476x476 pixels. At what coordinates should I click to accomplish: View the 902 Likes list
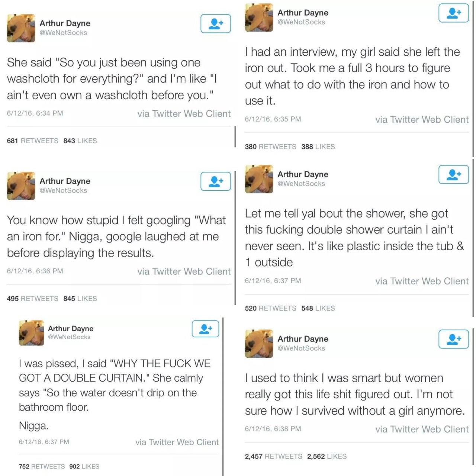point(84,466)
